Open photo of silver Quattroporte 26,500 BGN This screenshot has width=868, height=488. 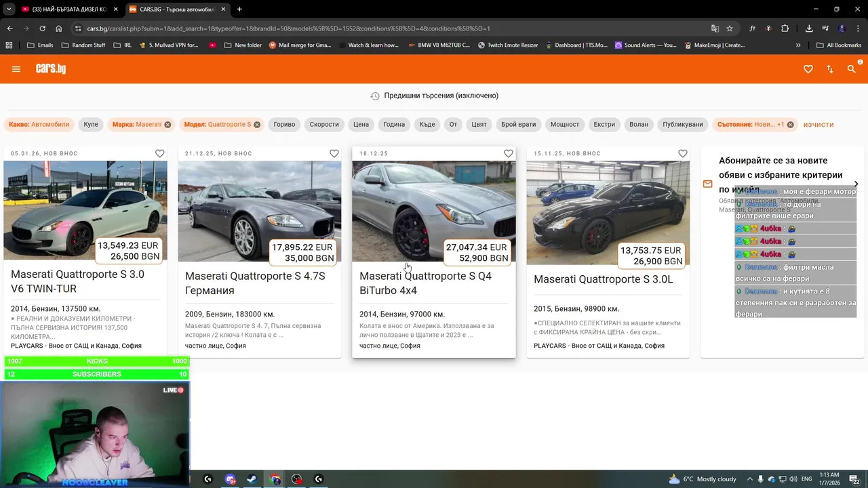click(85, 210)
